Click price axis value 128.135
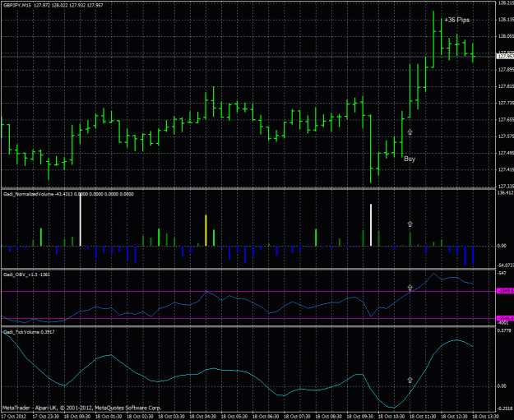Viewport: 514px width, 420px height. pyautogui.click(x=506, y=20)
